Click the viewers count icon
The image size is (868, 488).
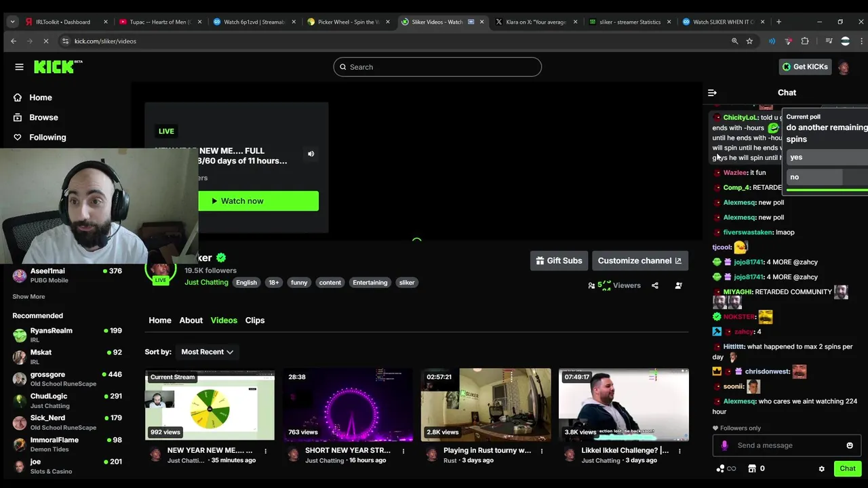(591, 286)
